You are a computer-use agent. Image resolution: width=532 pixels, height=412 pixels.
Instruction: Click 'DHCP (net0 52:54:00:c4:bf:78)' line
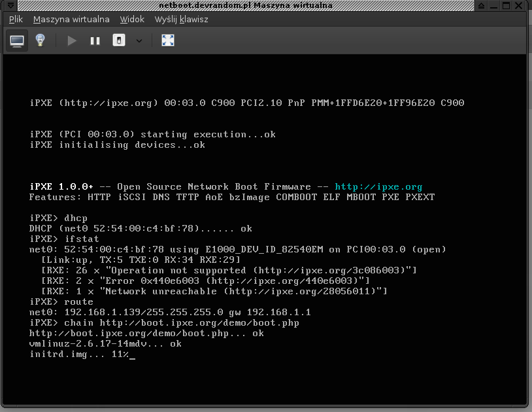[141, 228]
